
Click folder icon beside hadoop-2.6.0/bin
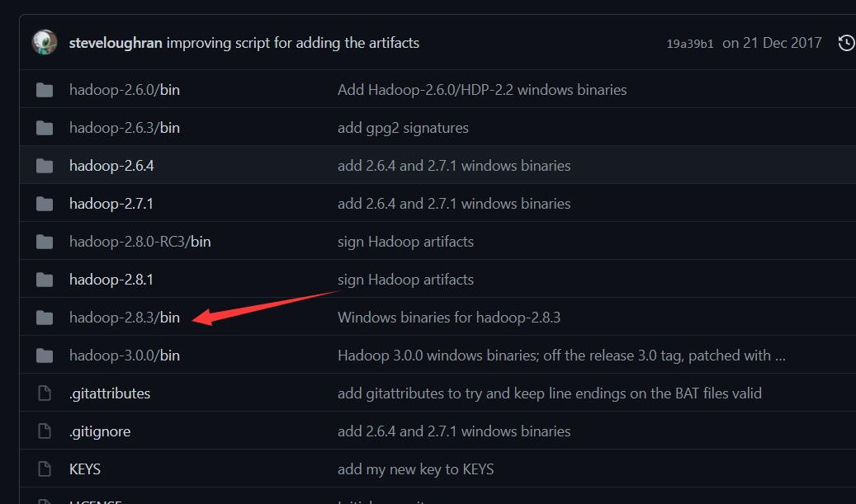pos(45,90)
